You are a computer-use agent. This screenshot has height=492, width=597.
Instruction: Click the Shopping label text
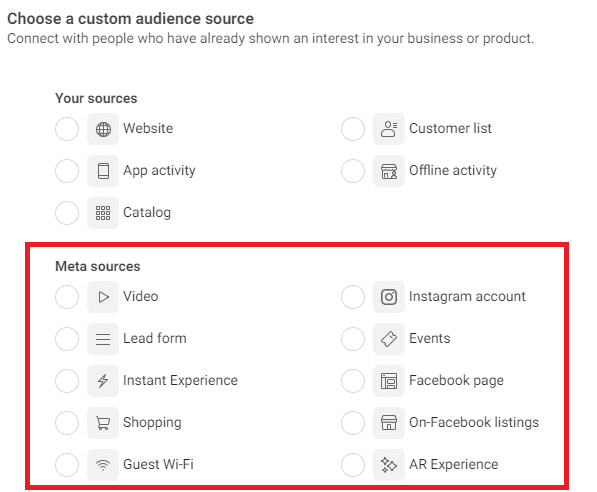152,423
